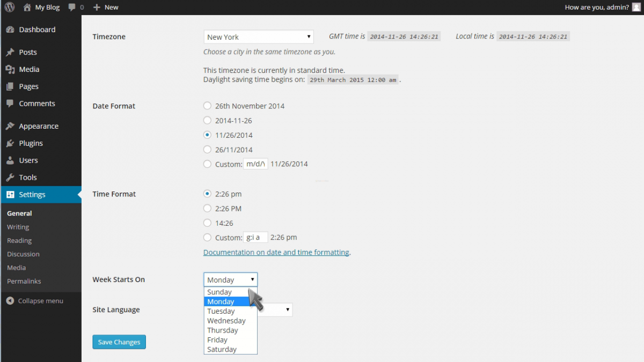Open documentation on date and time formatting
This screenshot has height=362, width=644.
pyautogui.click(x=276, y=252)
